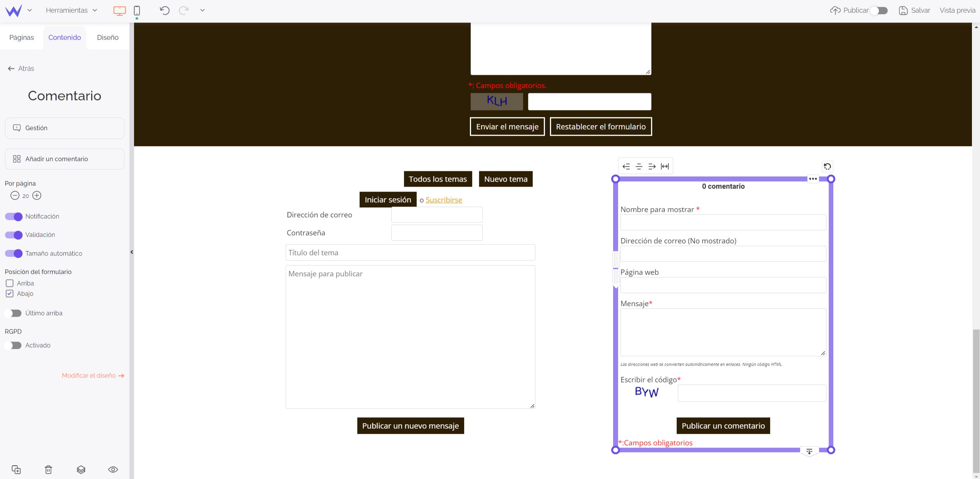
Task: Click the trash delete icon
Action: pos(48,469)
